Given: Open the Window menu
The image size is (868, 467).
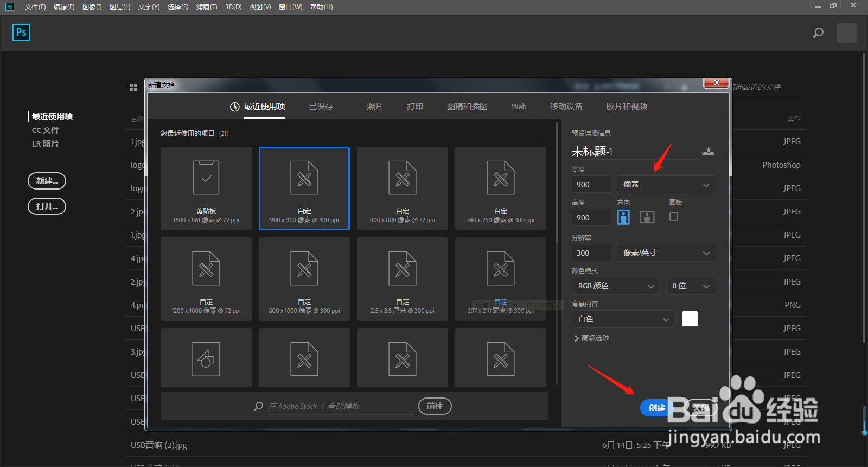Looking at the screenshot, I should click(x=291, y=7).
